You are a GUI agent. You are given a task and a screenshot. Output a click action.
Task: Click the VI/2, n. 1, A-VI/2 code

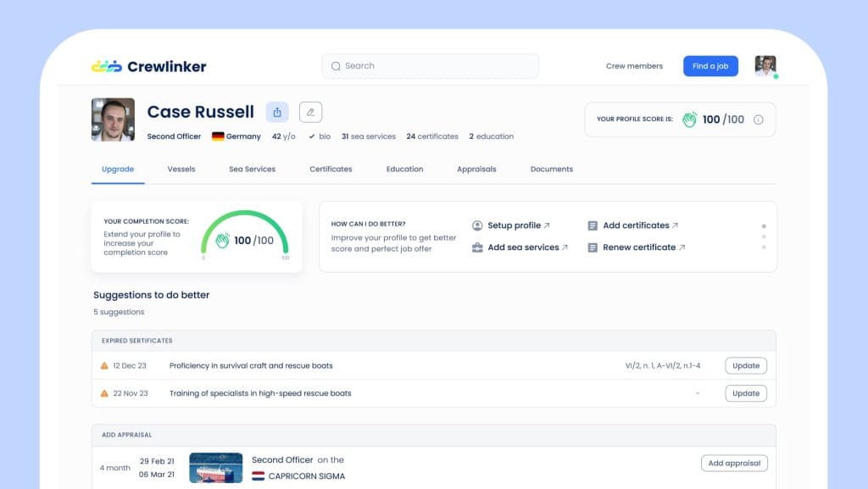pos(663,365)
